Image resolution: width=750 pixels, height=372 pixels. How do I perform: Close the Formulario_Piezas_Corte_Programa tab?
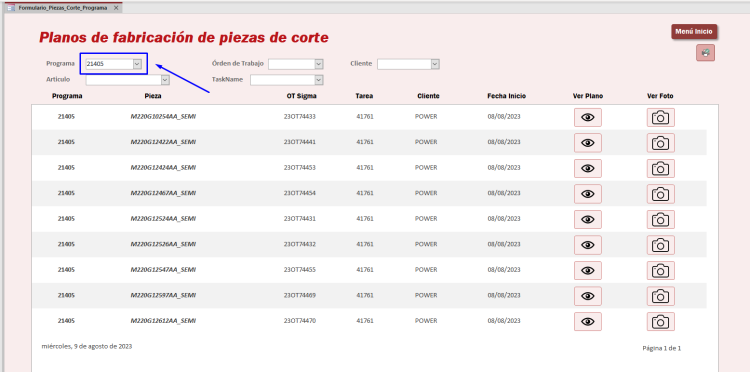(x=116, y=8)
